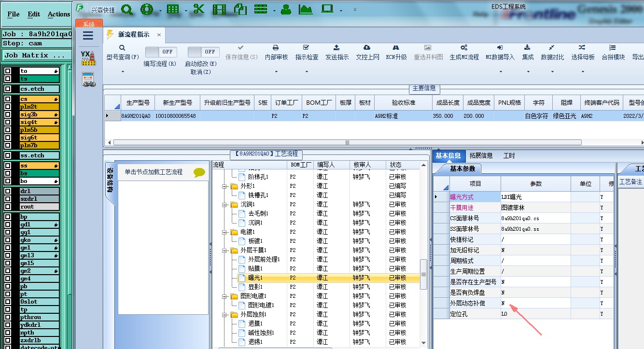Collapse the 外层干膜1 tree folder
This screenshot has width=644, height=349.
224,250
